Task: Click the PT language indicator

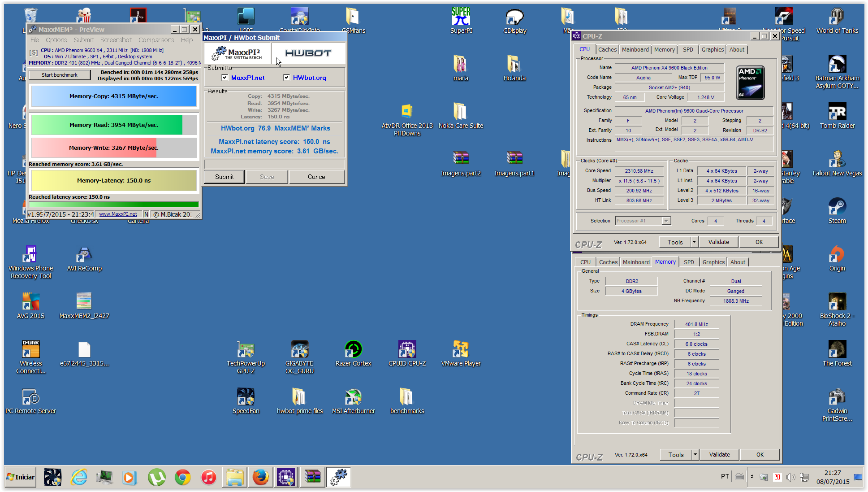Action: pos(725,477)
